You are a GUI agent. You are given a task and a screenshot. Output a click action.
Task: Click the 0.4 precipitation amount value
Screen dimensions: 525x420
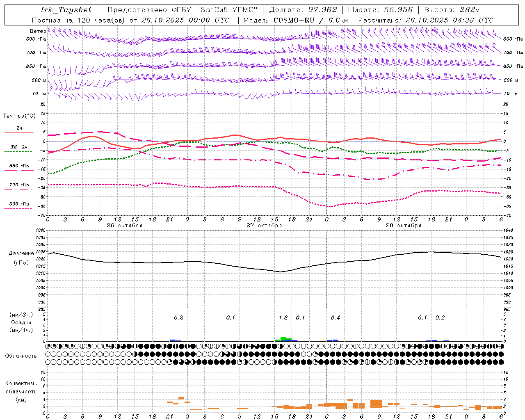click(336, 318)
